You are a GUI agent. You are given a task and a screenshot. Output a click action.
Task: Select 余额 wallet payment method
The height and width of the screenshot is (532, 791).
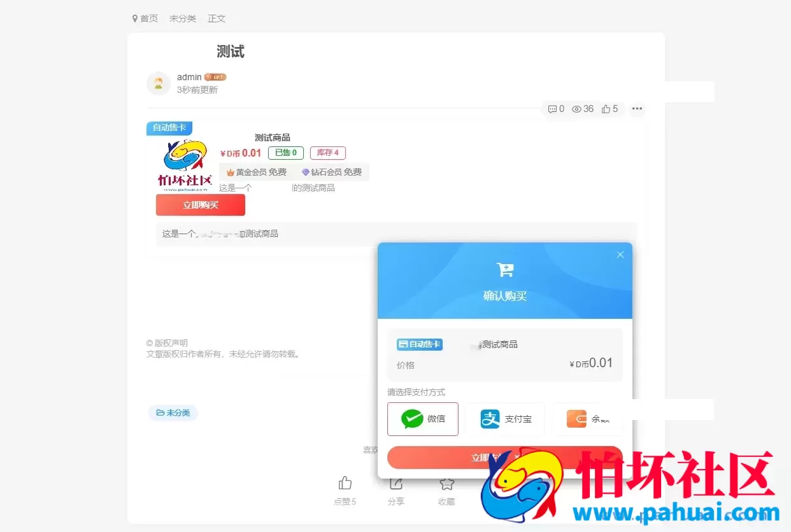tap(588, 419)
